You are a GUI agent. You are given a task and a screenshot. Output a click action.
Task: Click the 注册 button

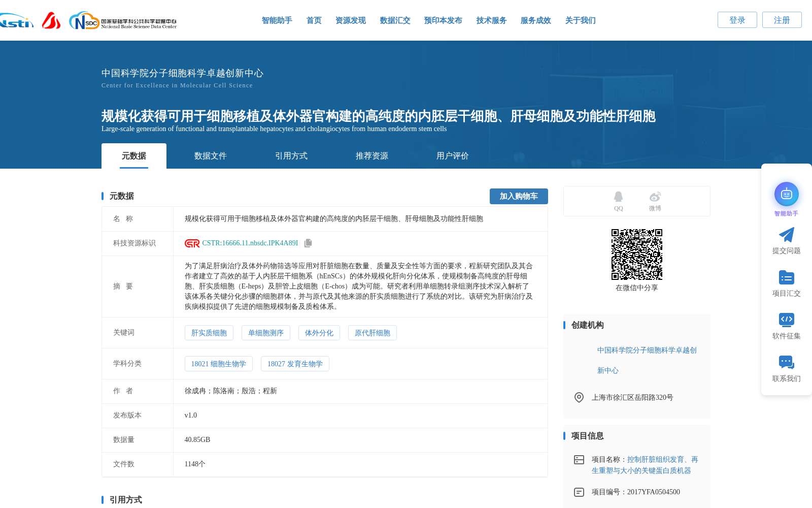coord(782,20)
